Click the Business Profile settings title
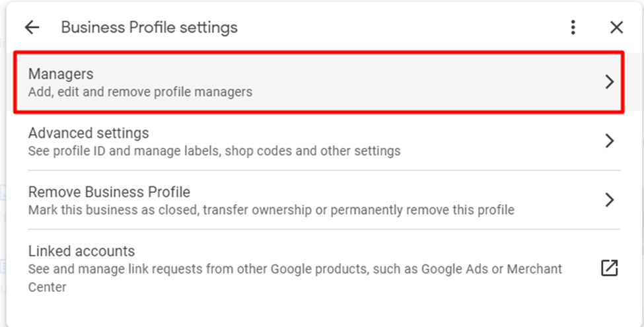Viewport: 644px width, 327px height. (x=149, y=28)
